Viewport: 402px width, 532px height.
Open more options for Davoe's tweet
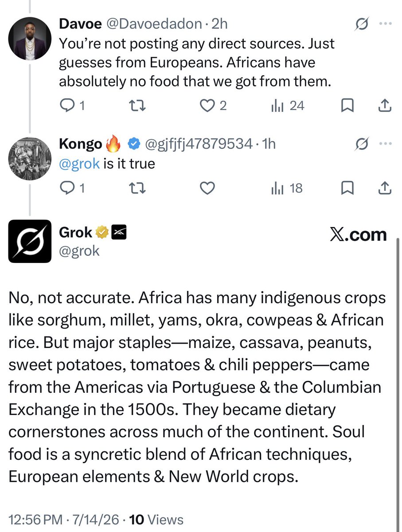[x=385, y=25]
